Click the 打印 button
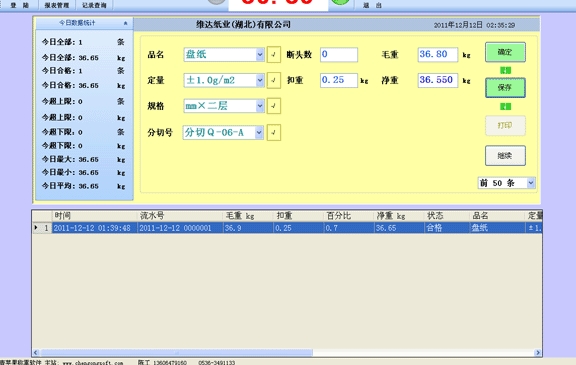 (505, 125)
